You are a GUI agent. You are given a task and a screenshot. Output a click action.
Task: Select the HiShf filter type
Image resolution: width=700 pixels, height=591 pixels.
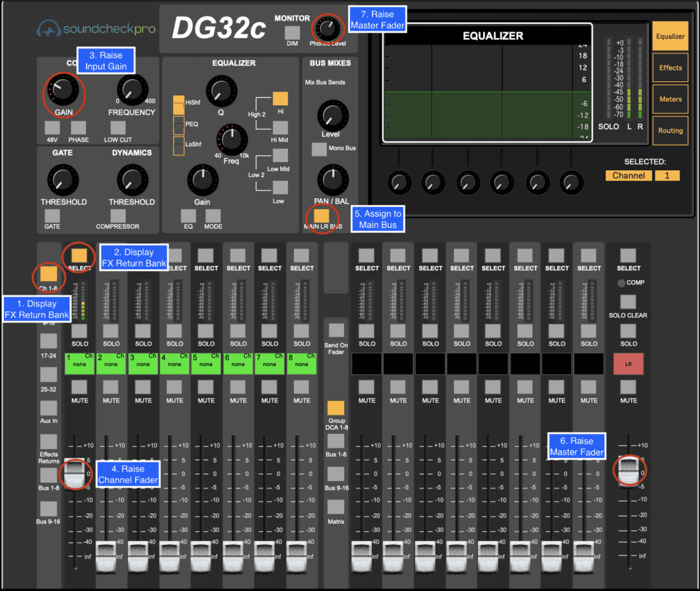coord(178,105)
